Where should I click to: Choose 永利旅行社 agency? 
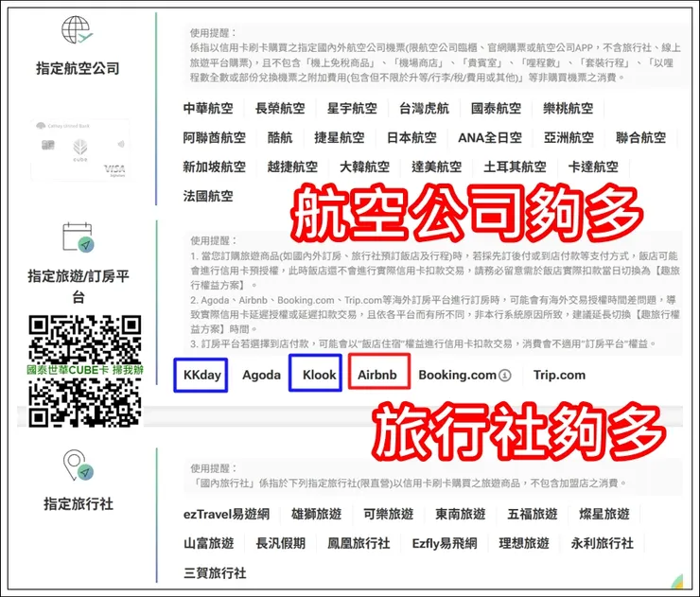tap(603, 543)
